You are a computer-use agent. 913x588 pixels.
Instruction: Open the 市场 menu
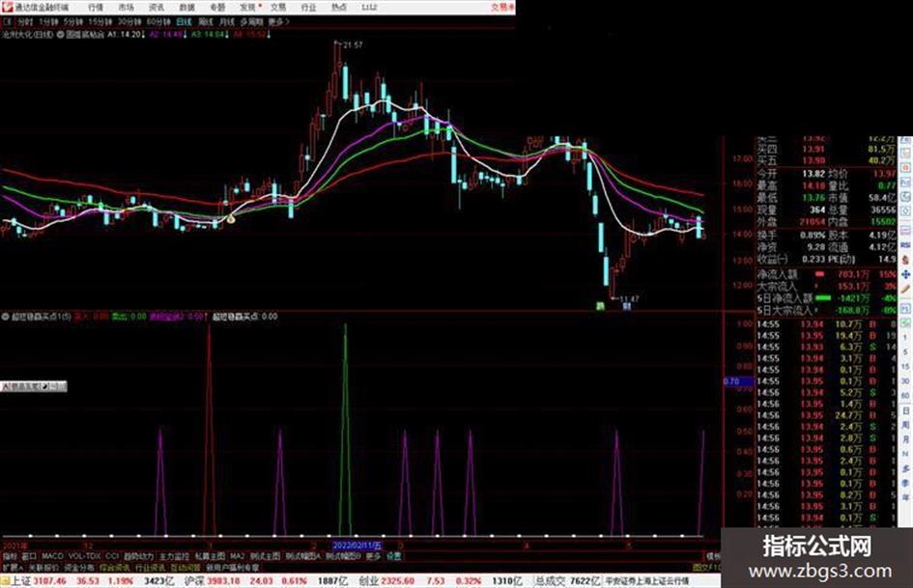126,7
